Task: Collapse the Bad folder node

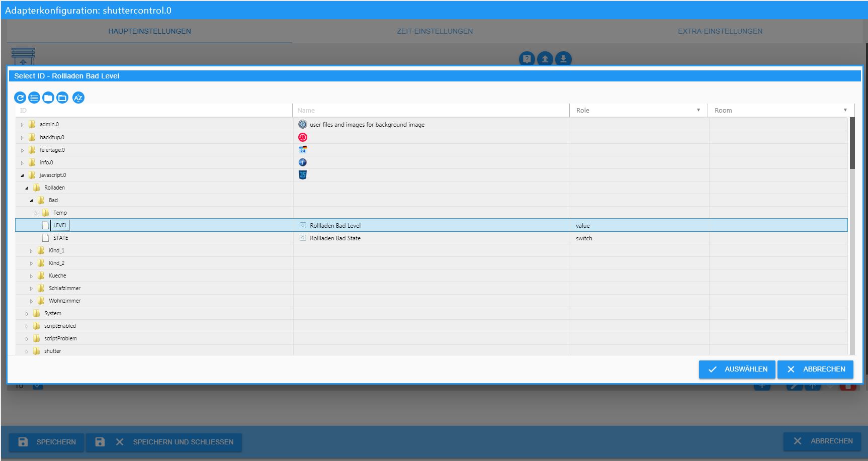Action: [x=31, y=201]
